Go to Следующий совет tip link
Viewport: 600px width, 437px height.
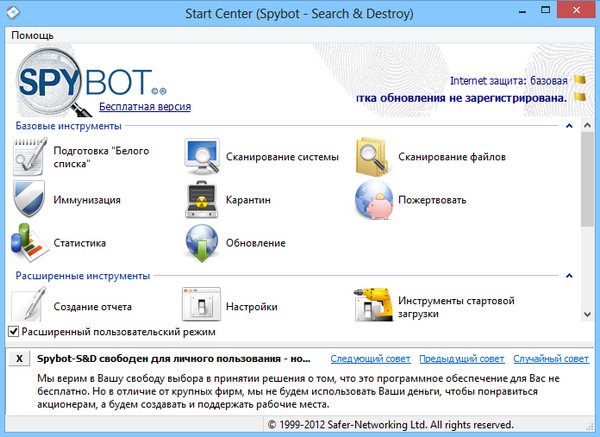(370, 358)
